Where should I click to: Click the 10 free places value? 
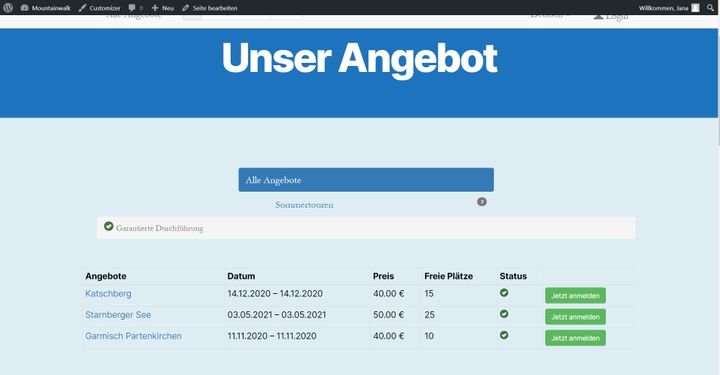429,336
